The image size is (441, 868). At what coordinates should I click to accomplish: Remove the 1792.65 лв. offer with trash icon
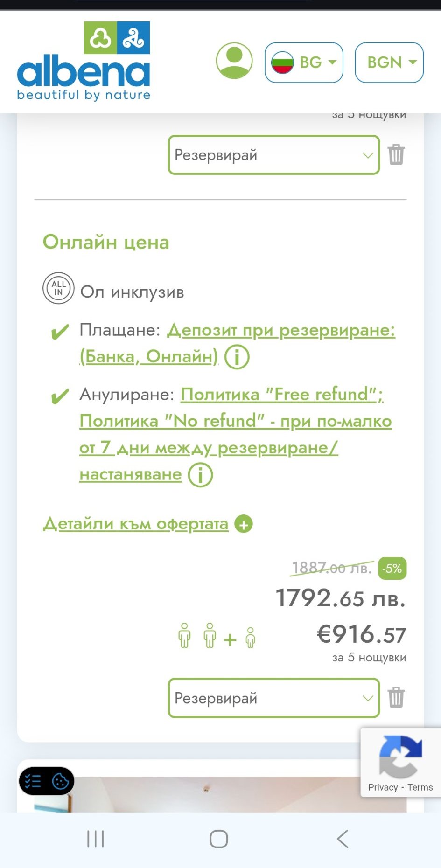click(396, 697)
